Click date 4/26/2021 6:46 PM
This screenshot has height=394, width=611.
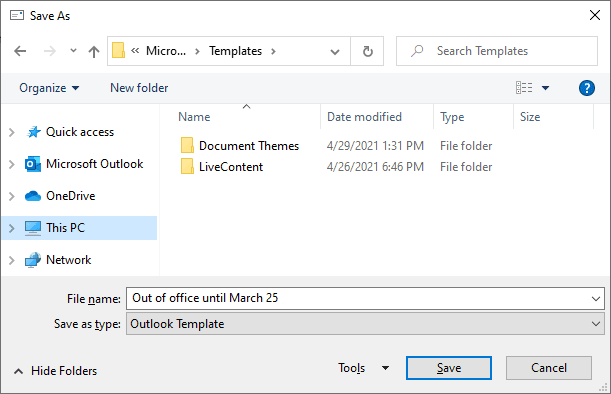[x=375, y=167]
